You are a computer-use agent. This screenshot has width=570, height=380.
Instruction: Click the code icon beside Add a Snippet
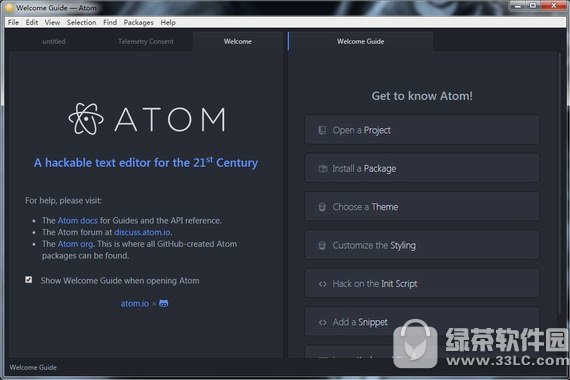tap(322, 322)
